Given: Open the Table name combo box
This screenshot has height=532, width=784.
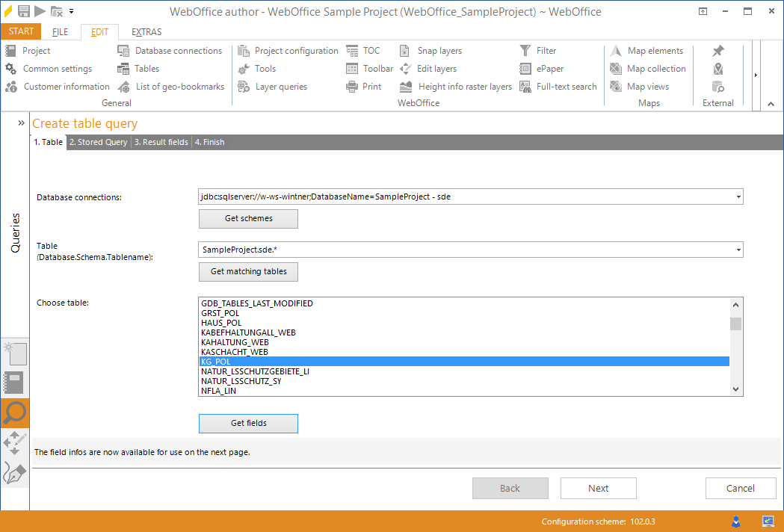Looking at the screenshot, I should click(737, 250).
